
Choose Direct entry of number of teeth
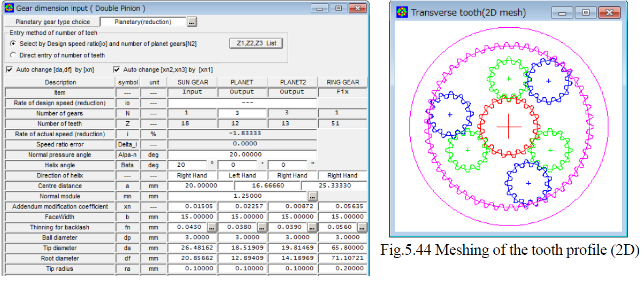point(13,55)
